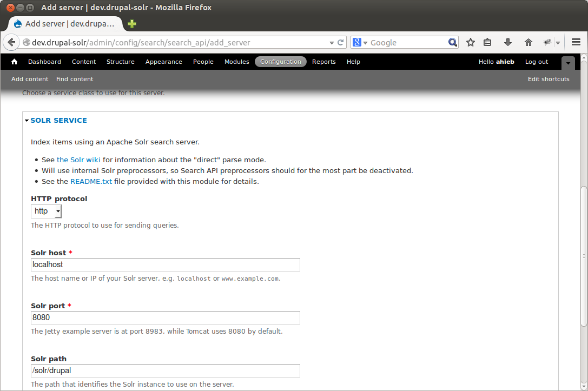The height and width of the screenshot is (391, 588).
Task: Toggle the shortcut bar drawer arrow
Action: [x=568, y=63]
